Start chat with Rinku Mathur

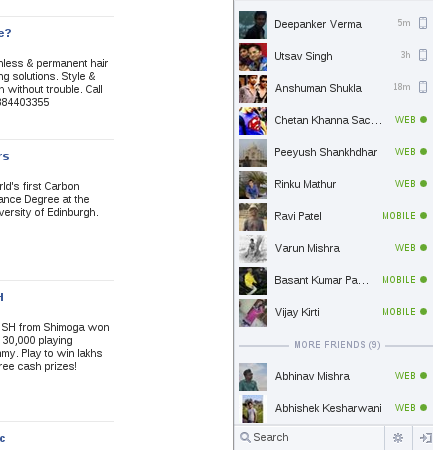pyautogui.click(x=334, y=185)
